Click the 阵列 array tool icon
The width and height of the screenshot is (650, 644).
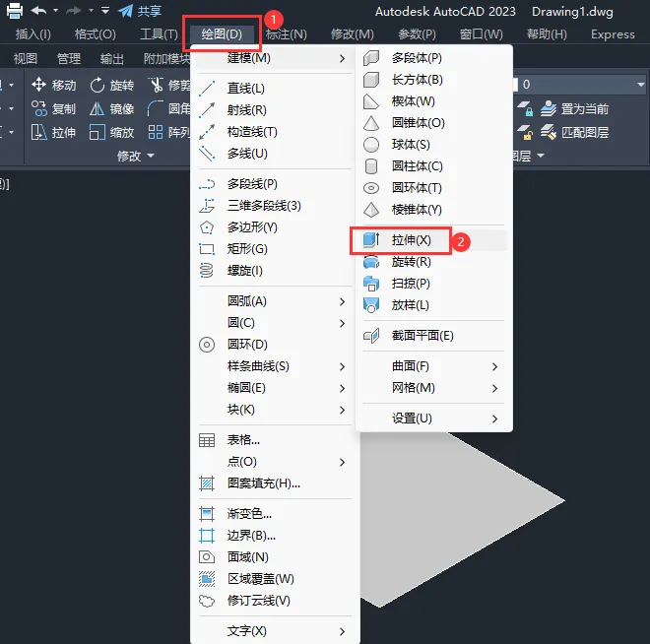(x=156, y=132)
